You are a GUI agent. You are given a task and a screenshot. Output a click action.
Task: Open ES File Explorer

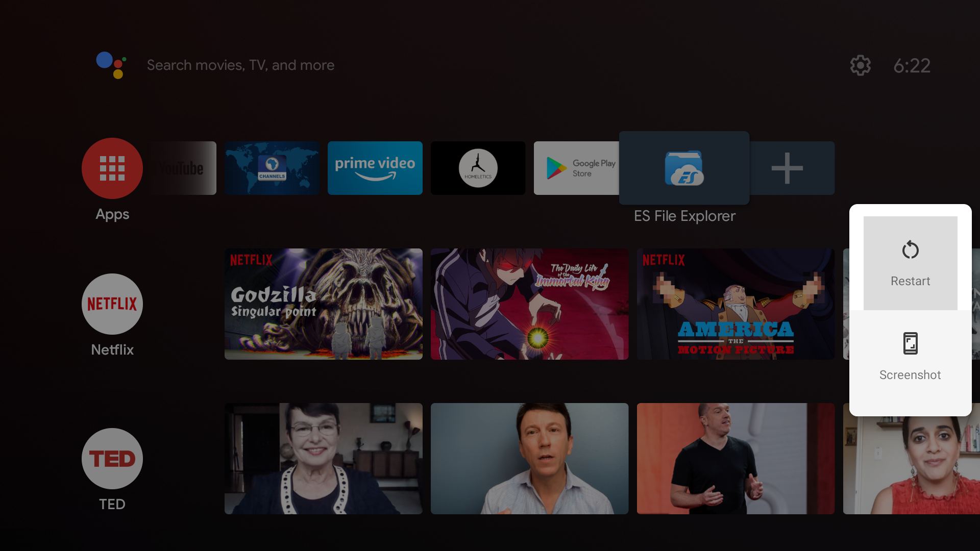[x=683, y=168]
